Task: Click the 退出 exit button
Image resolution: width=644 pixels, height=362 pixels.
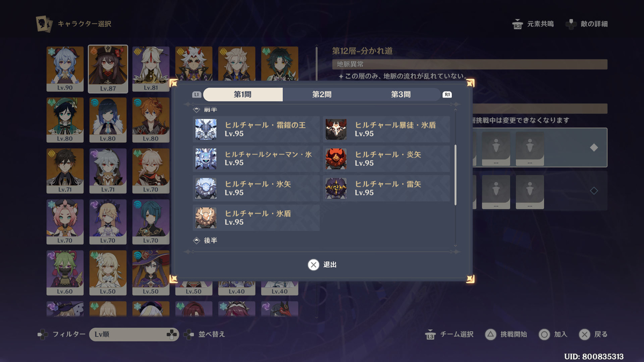Action: click(x=323, y=264)
